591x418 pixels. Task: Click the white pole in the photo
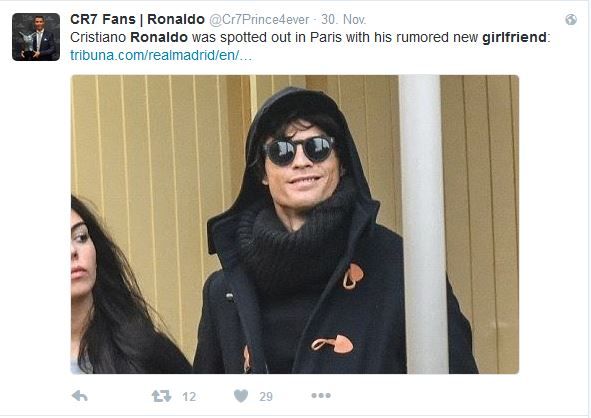click(423, 224)
